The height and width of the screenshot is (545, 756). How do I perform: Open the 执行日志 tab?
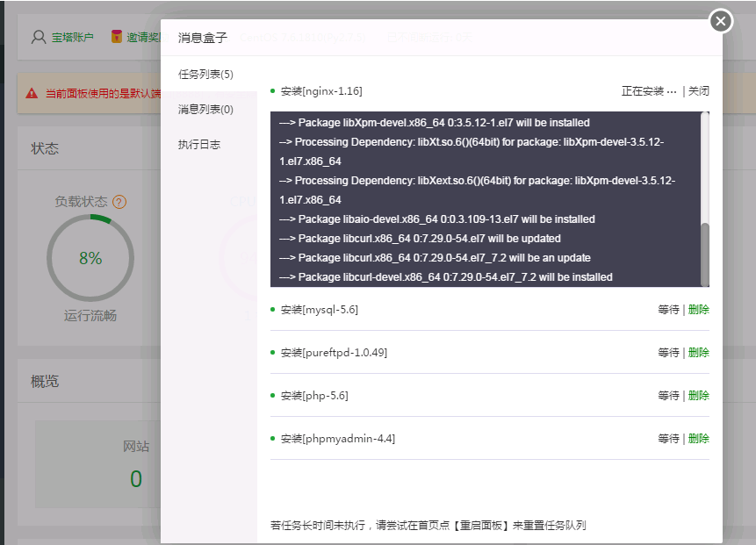198,145
